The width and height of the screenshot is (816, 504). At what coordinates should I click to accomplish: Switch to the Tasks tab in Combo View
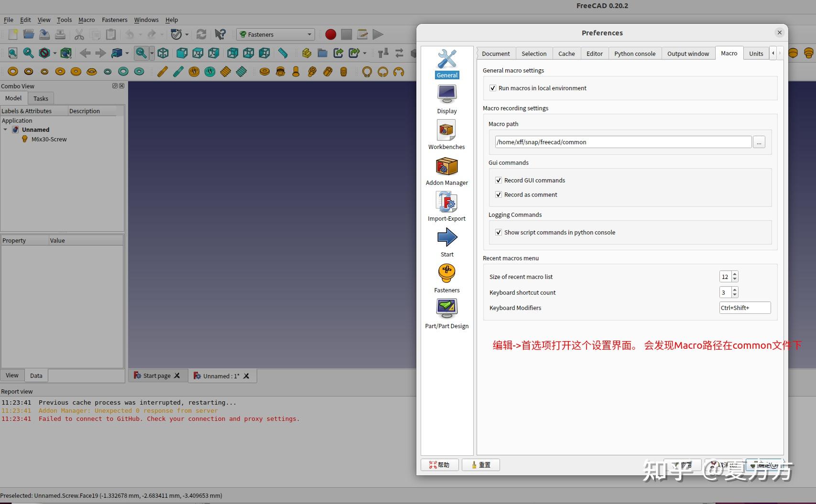click(x=41, y=98)
